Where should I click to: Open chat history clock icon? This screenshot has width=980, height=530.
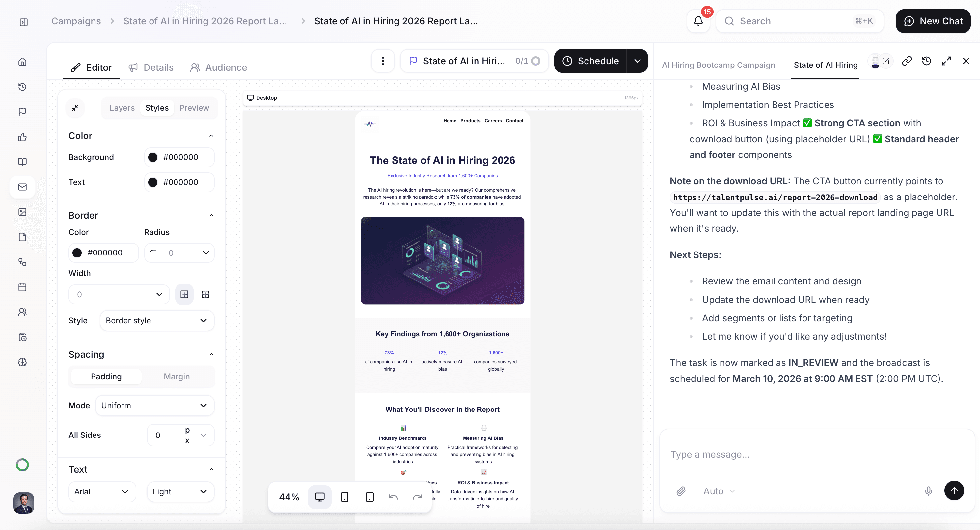coord(926,61)
